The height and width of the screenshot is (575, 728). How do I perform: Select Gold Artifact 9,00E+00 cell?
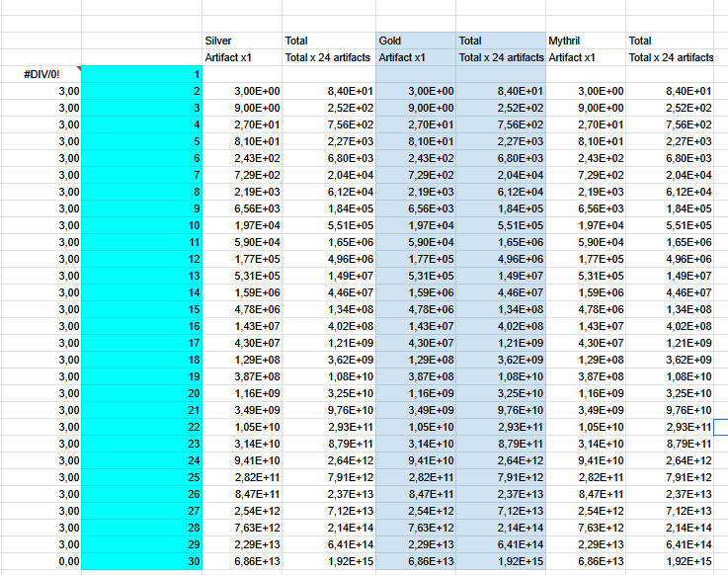pyautogui.click(x=416, y=108)
